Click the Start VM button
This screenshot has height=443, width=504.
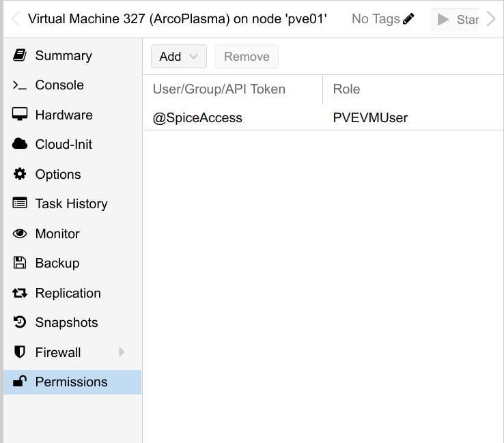(x=456, y=20)
